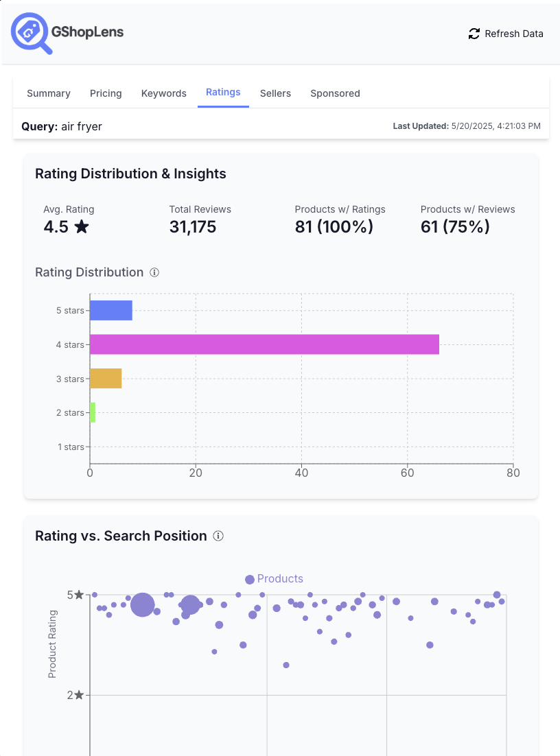Open the Summary tab
The width and height of the screenshot is (560, 756).
point(49,93)
